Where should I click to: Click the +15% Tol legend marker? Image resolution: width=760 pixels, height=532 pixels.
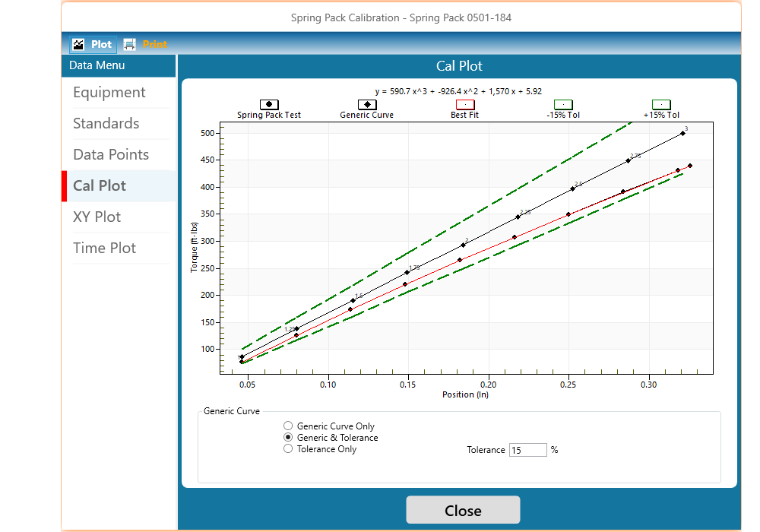coord(661,105)
